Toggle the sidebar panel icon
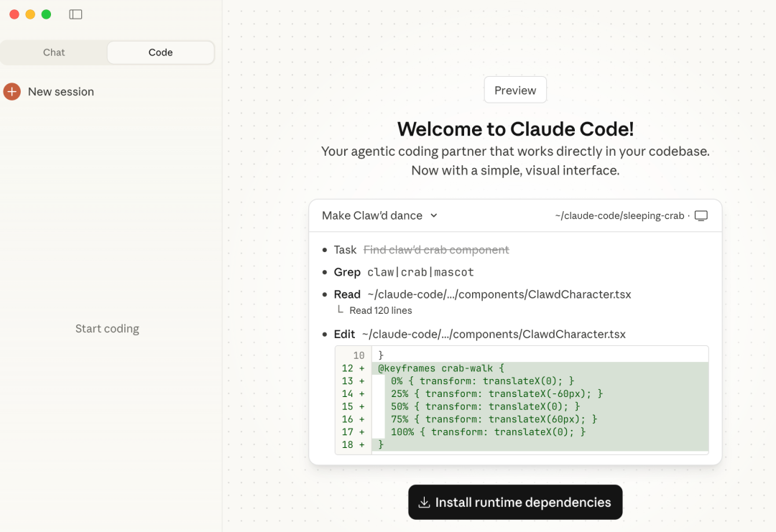 [75, 14]
